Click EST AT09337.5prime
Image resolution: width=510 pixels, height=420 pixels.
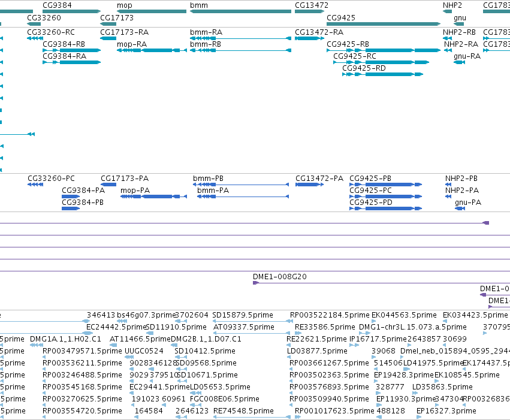[244, 327]
